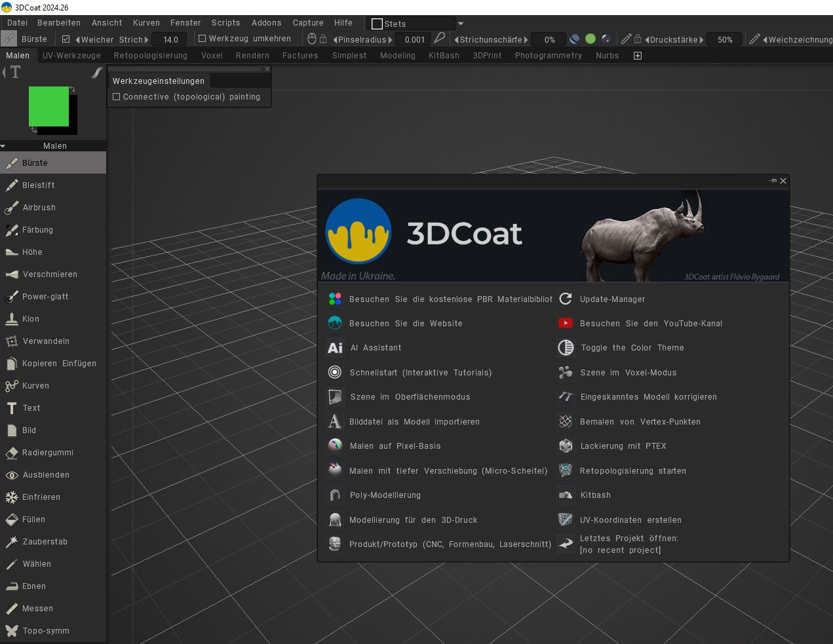Click the green foreground color swatch
The width and height of the screenshot is (833, 644).
(48, 106)
